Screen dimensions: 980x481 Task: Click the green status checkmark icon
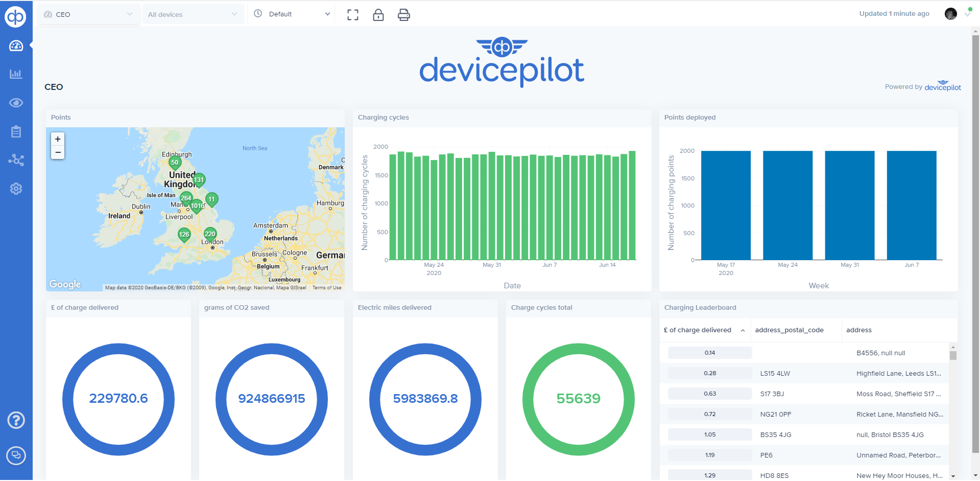tap(968, 13)
